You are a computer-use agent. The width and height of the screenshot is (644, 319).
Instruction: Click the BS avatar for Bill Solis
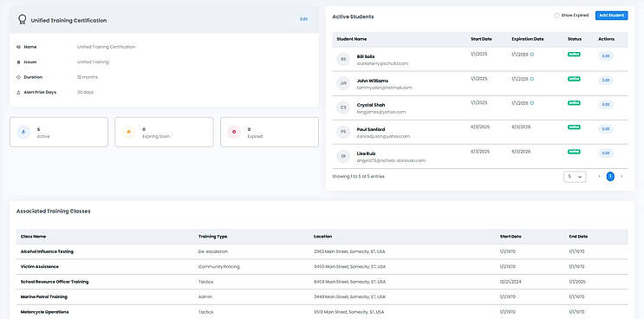pyautogui.click(x=343, y=59)
